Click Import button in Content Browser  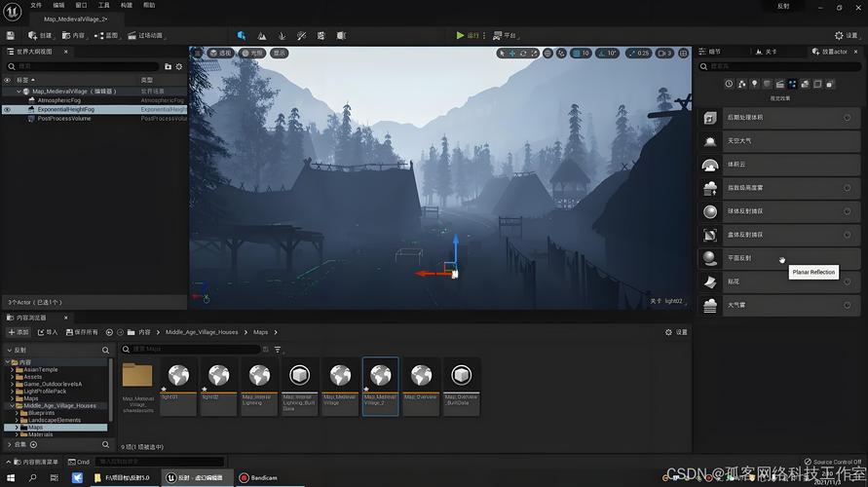point(48,332)
